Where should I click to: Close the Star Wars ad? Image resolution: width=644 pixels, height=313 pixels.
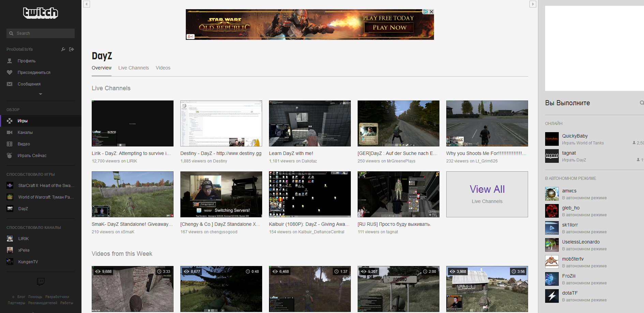432,12
